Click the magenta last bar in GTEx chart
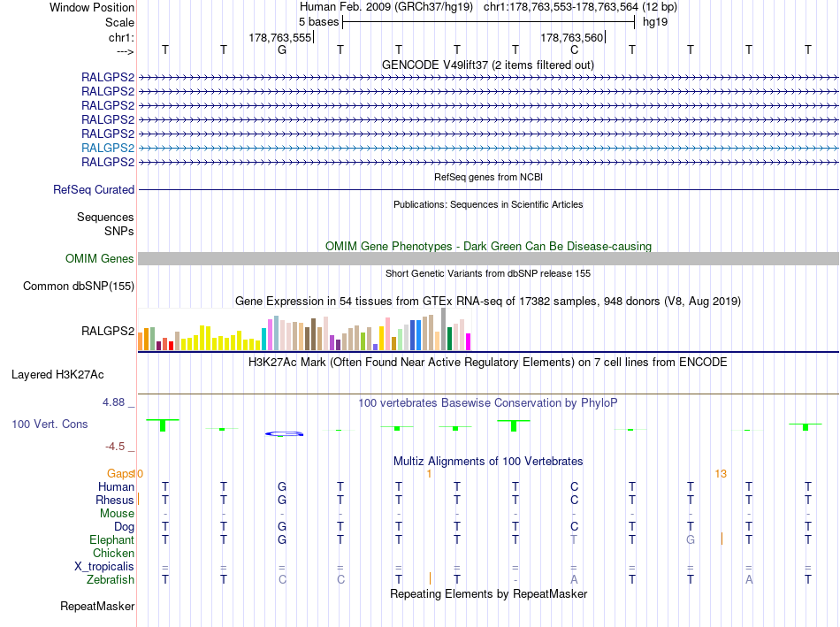This screenshot has width=840, height=627. tap(468, 342)
